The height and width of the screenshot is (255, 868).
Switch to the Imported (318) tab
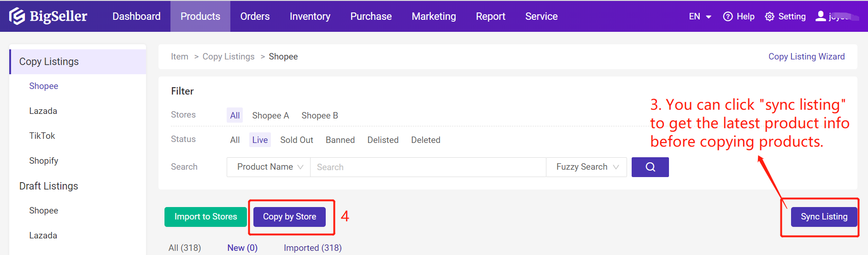pyautogui.click(x=313, y=248)
